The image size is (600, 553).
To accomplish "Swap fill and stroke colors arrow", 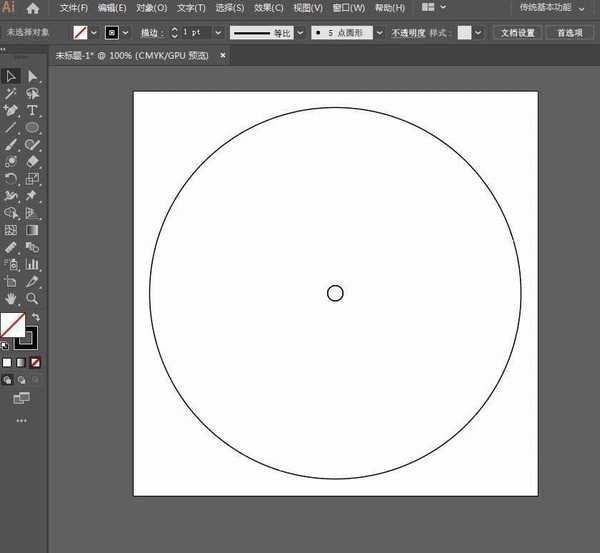I will 37,317.
